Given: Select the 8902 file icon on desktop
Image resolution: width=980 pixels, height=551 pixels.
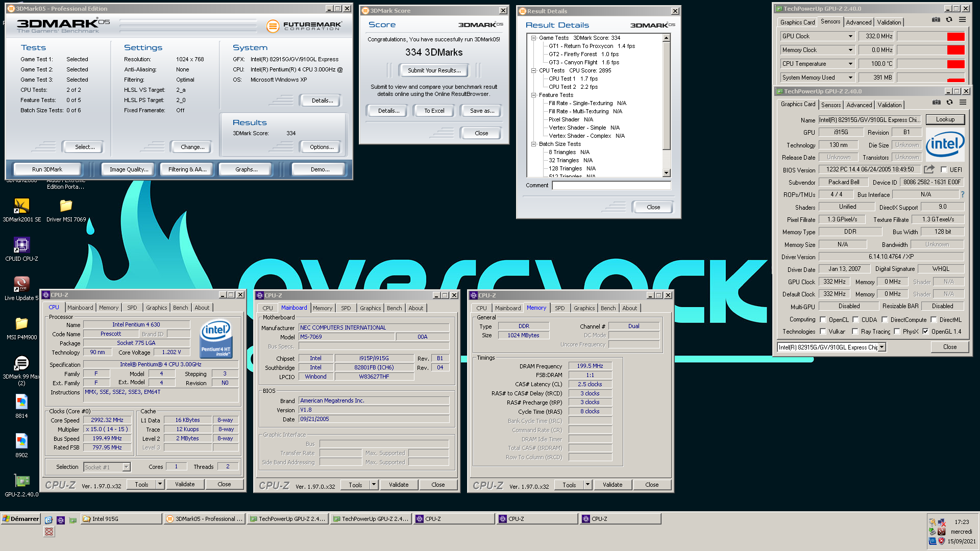Looking at the screenshot, I should (21, 446).
